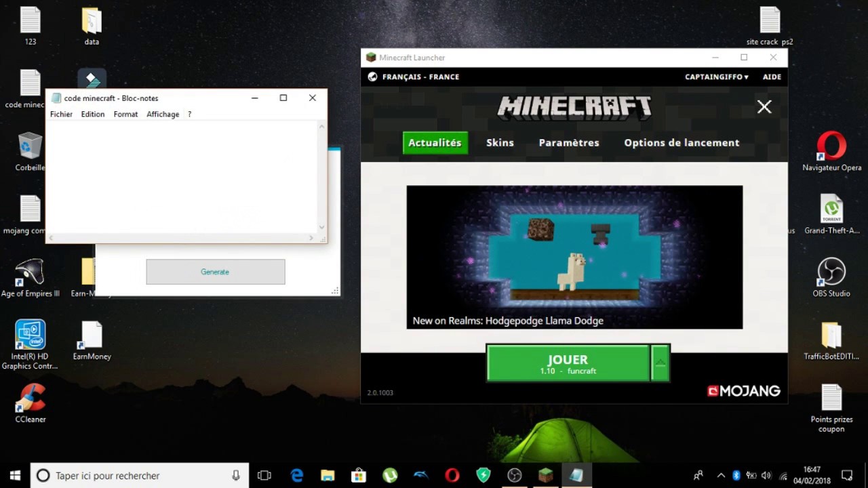Open the 123 text file on the desktop
Image resolution: width=868 pixels, height=488 pixels.
point(31,26)
